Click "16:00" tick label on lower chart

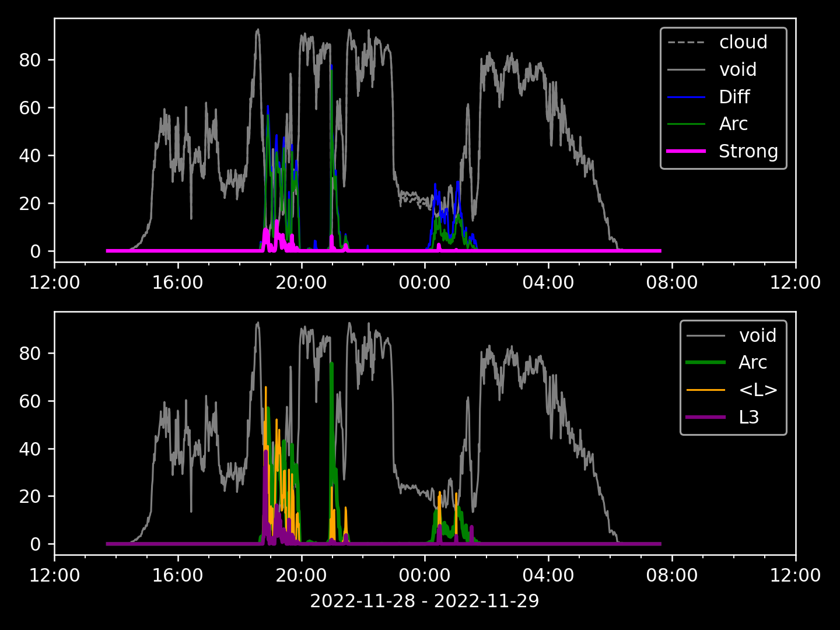point(178,576)
